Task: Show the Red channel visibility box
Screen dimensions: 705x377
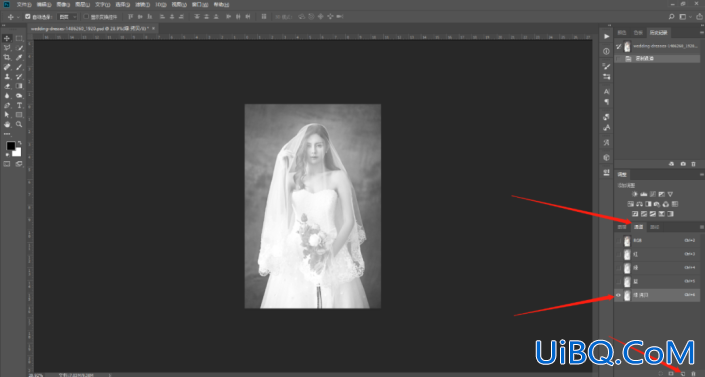Action: (x=619, y=254)
